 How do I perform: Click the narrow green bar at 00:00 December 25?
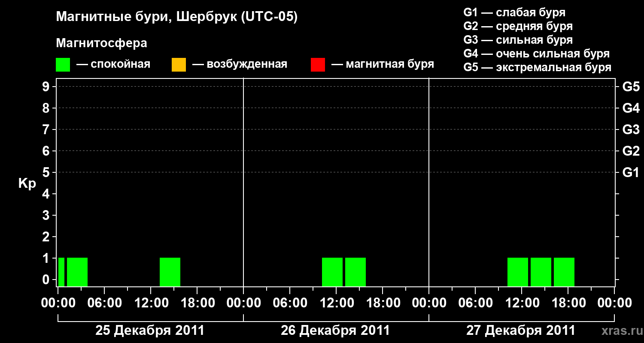[61, 272]
